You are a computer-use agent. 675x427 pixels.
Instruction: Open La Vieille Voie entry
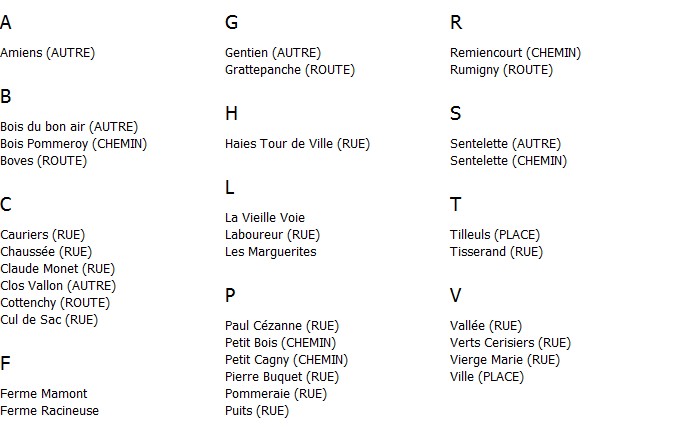265,218
